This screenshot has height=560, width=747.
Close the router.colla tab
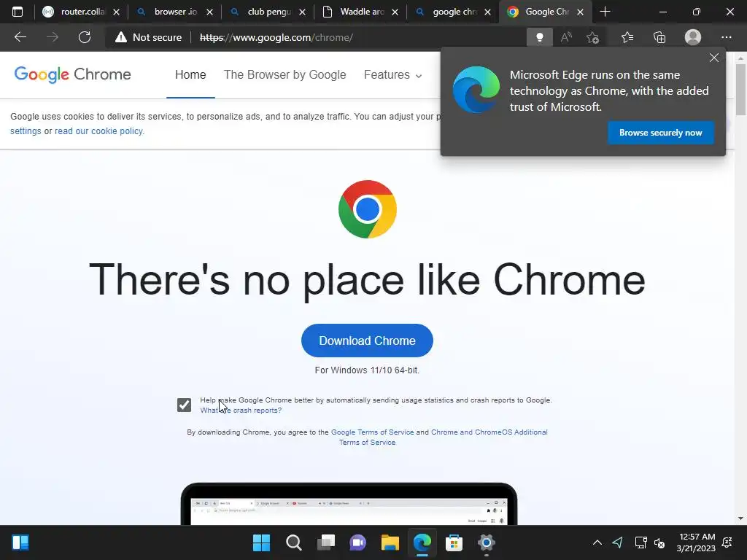point(116,12)
